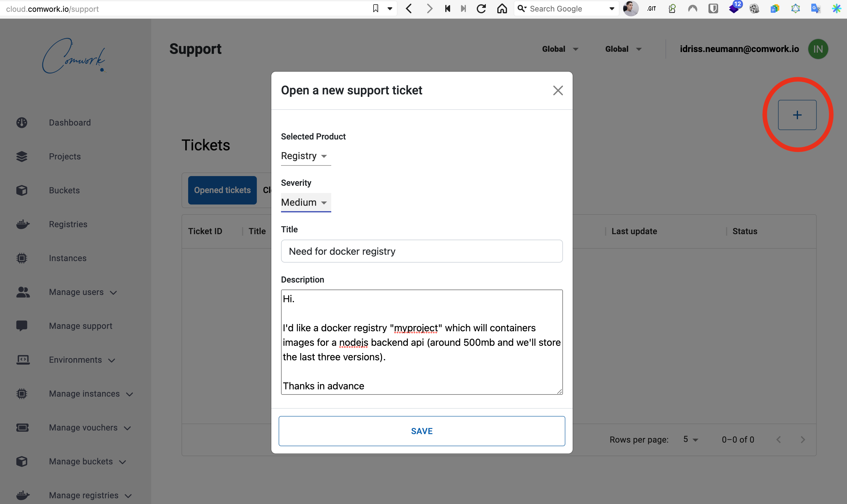The height and width of the screenshot is (504, 847).
Task: Open Environments in the sidebar menu
Action: click(75, 360)
